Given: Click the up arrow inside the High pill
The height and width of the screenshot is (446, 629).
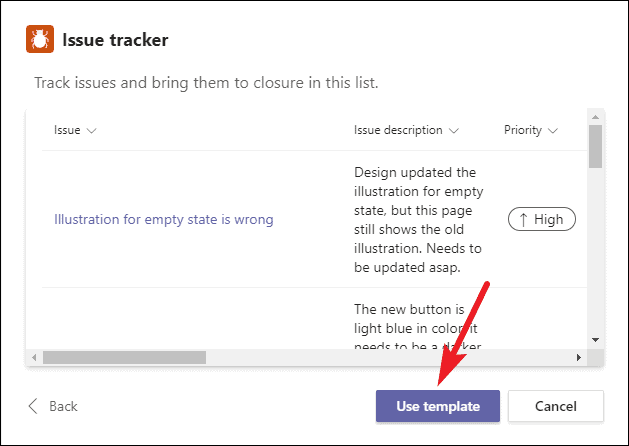Looking at the screenshot, I should 523,219.
